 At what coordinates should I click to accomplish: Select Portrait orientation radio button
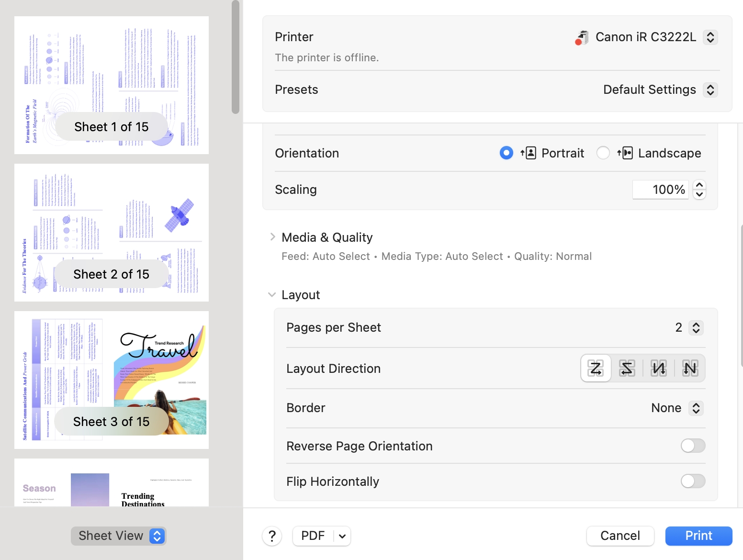[506, 153]
